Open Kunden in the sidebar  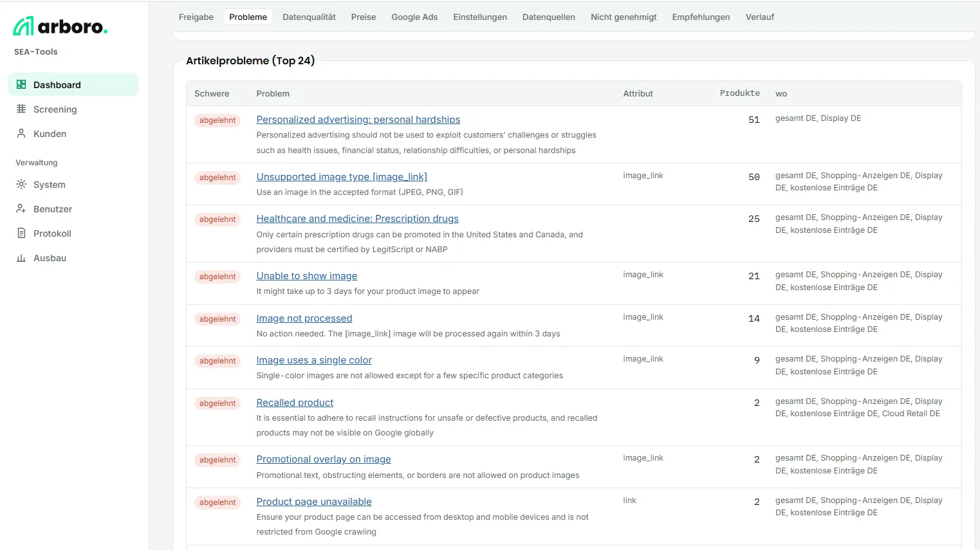point(73,134)
